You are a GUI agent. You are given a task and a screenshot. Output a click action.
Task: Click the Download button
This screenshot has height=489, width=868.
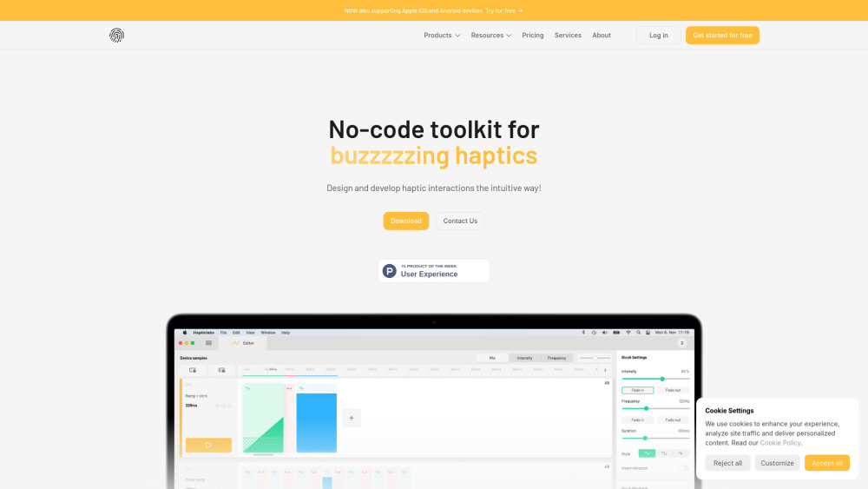[406, 221]
